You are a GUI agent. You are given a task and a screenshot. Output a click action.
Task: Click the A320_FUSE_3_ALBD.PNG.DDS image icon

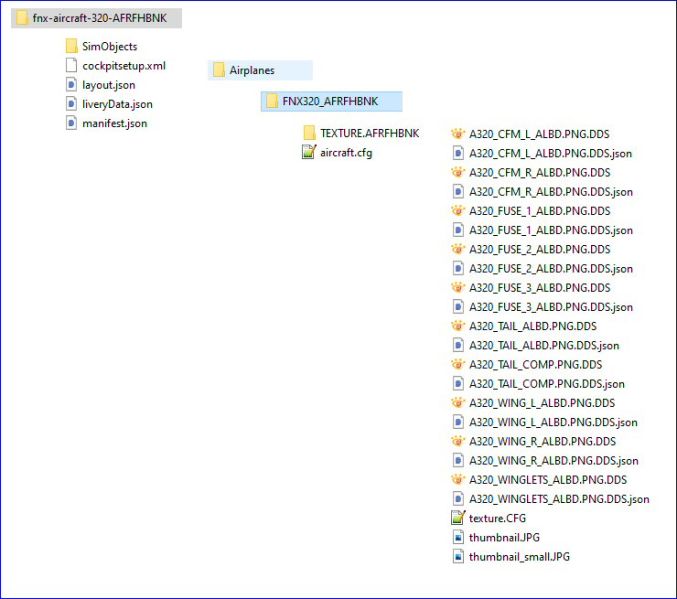point(458,288)
